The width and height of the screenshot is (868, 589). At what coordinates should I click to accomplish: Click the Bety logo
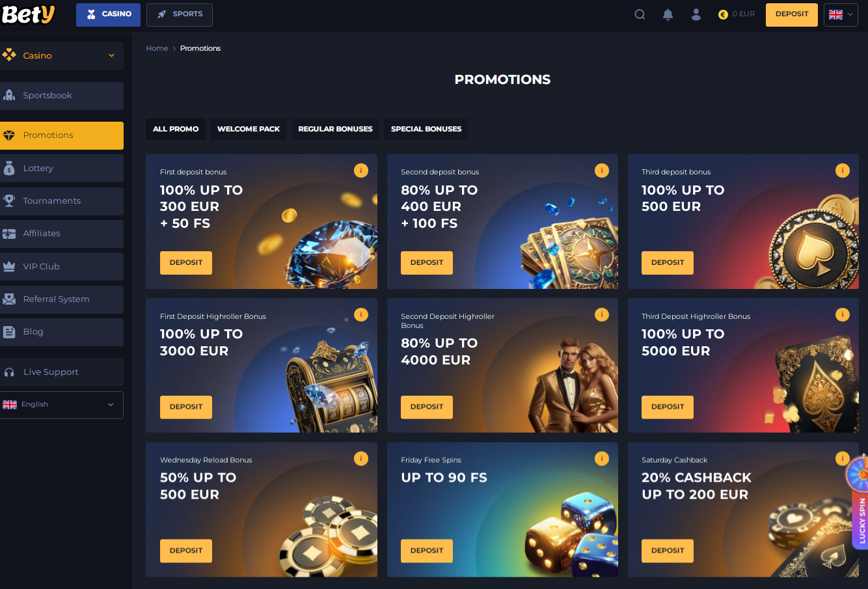[x=28, y=14]
